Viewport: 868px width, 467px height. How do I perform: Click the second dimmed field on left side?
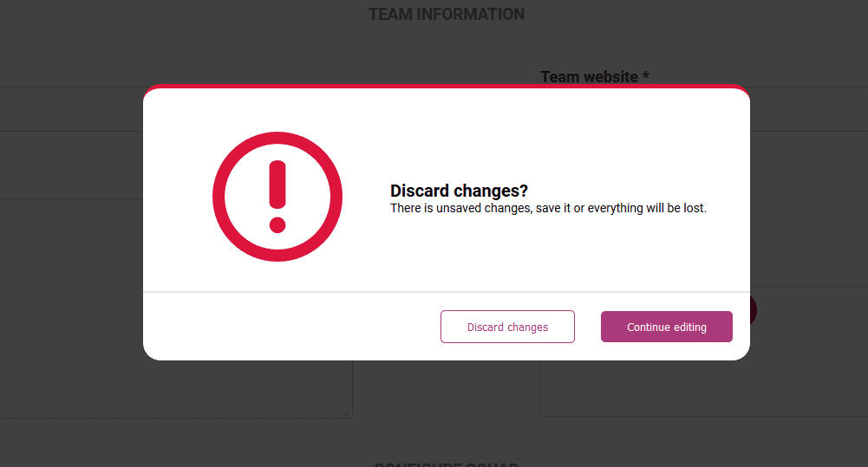tap(71, 165)
